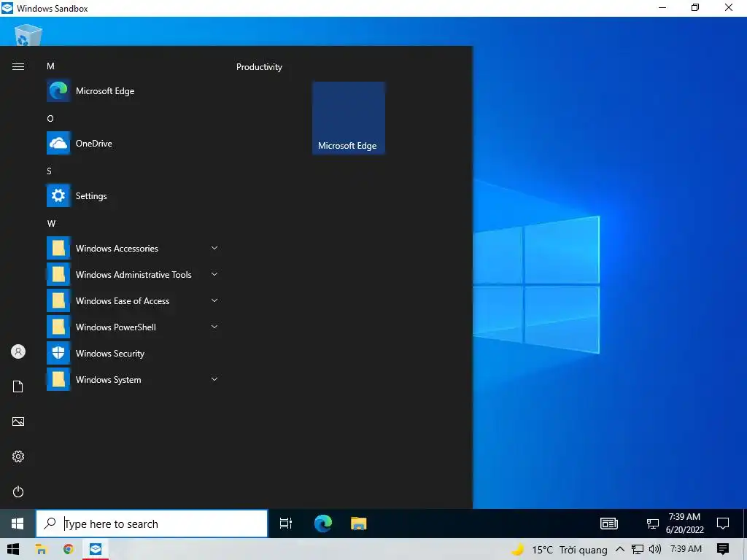This screenshot has height=560, width=747.
Task: Launch Edge from sandbox taskbar
Action: click(323, 524)
